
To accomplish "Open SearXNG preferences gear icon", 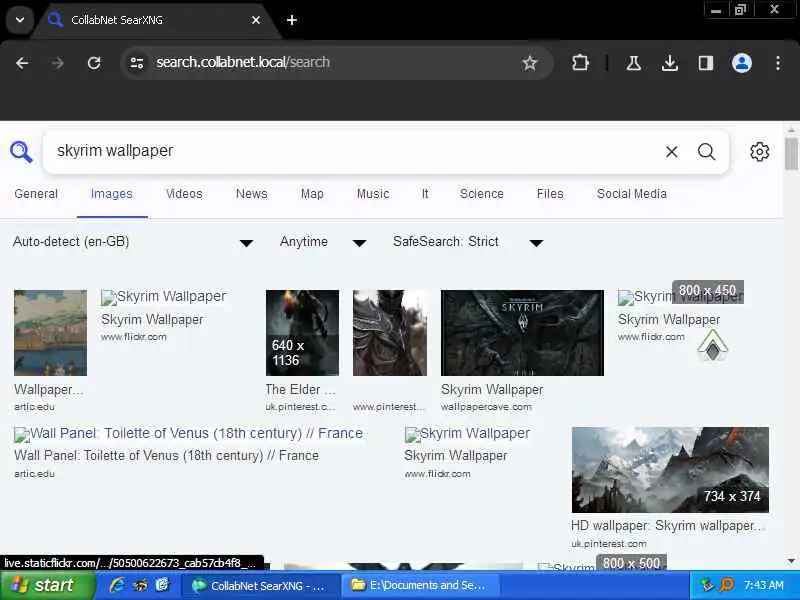I will (x=759, y=152).
